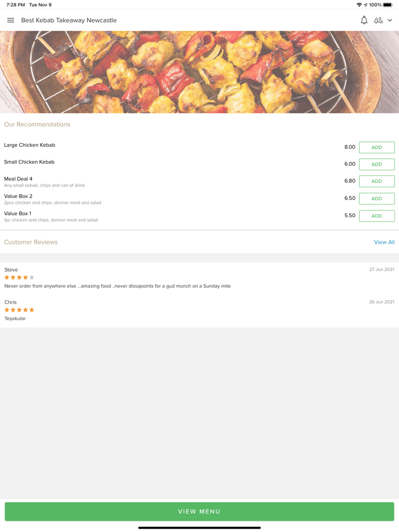Image resolution: width=399 pixels, height=532 pixels.
Task: Add Small Chicken Kebab to order
Action: [x=376, y=164]
